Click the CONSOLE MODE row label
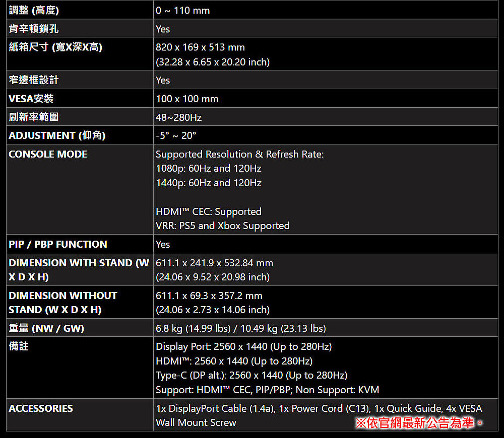The width and height of the screenshot is (504, 438). click(48, 154)
